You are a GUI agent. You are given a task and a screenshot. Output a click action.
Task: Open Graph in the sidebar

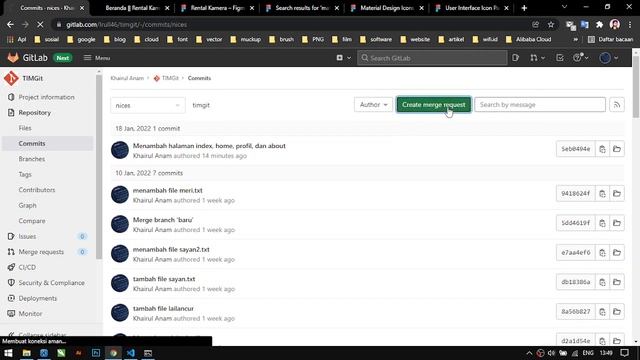tap(27, 206)
